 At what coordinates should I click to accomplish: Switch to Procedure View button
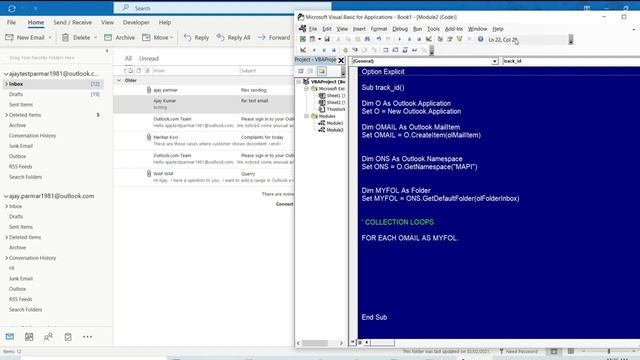[353, 342]
